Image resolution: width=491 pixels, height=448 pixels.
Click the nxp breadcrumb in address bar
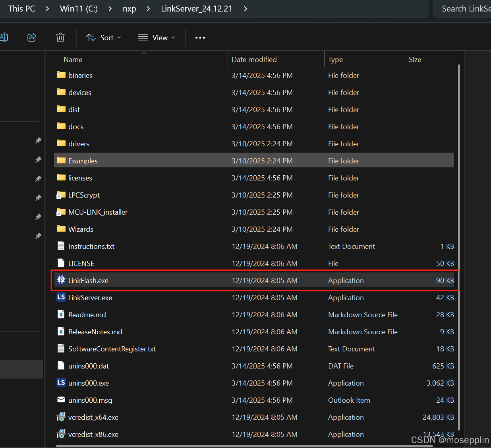(130, 8)
